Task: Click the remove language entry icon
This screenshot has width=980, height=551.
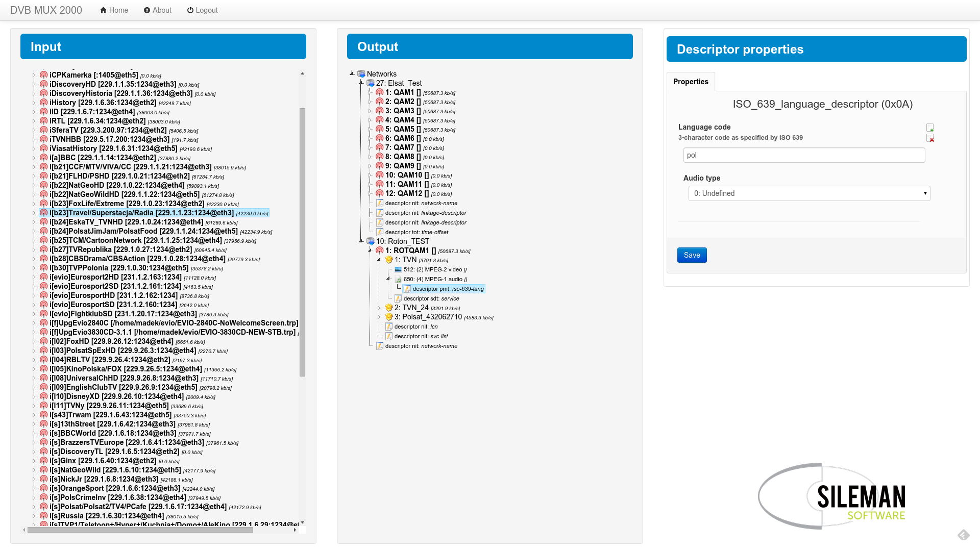Action: point(930,138)
